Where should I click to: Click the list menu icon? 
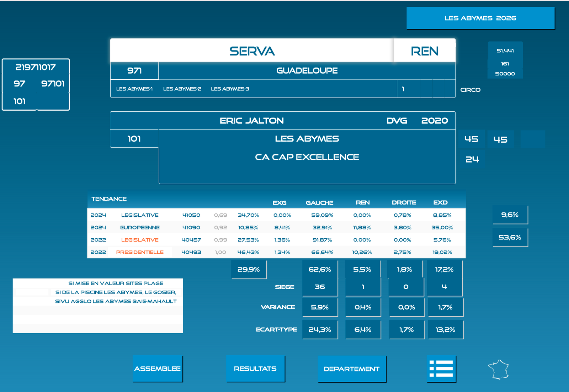point(441,369)
